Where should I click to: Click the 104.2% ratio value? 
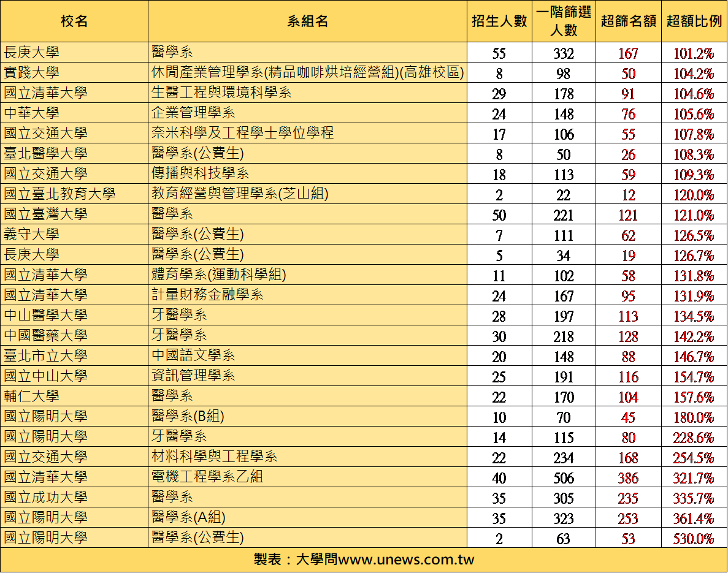(x=694, y=74)
